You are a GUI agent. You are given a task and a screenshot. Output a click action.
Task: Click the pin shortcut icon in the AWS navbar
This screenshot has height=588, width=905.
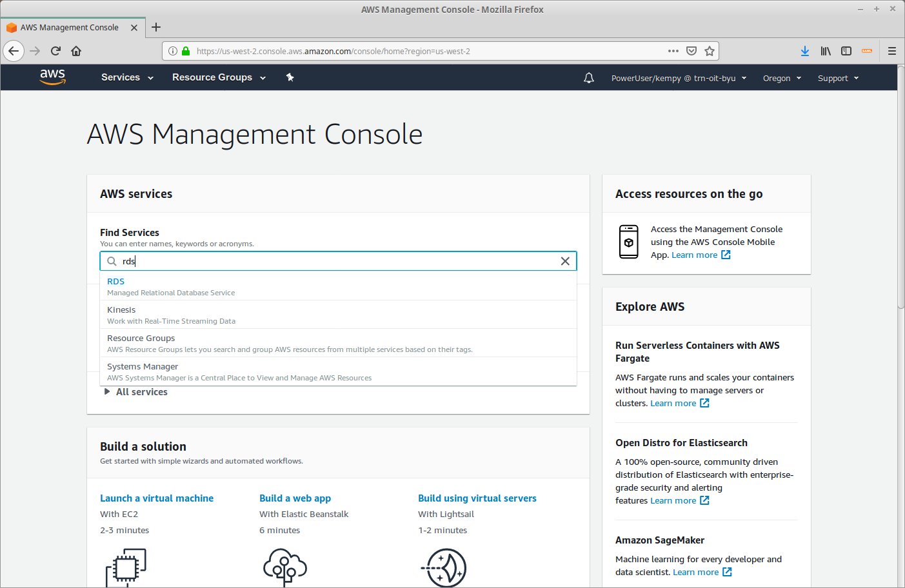click(290, 77)
